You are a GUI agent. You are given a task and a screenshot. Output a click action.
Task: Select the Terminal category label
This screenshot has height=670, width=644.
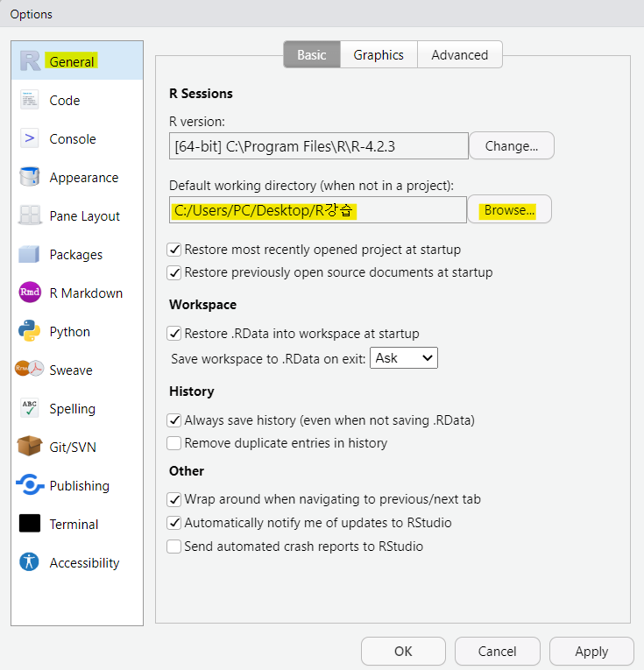tap(74, 525)
